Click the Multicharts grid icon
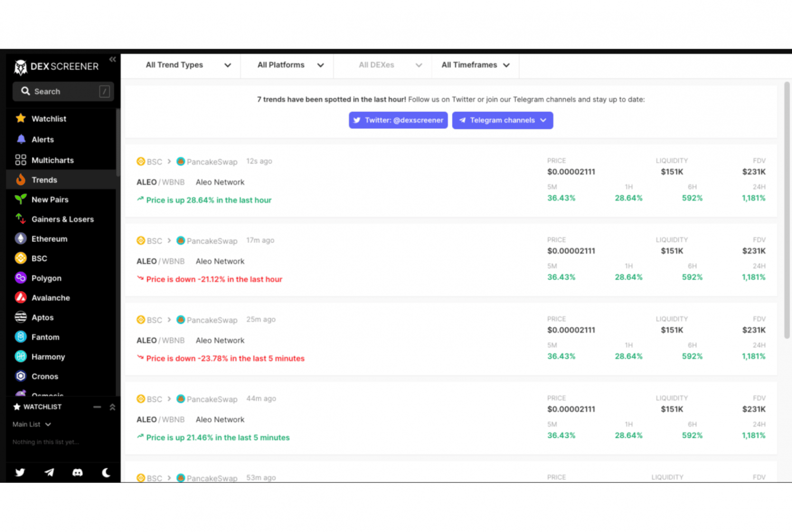 pos(21,160)
